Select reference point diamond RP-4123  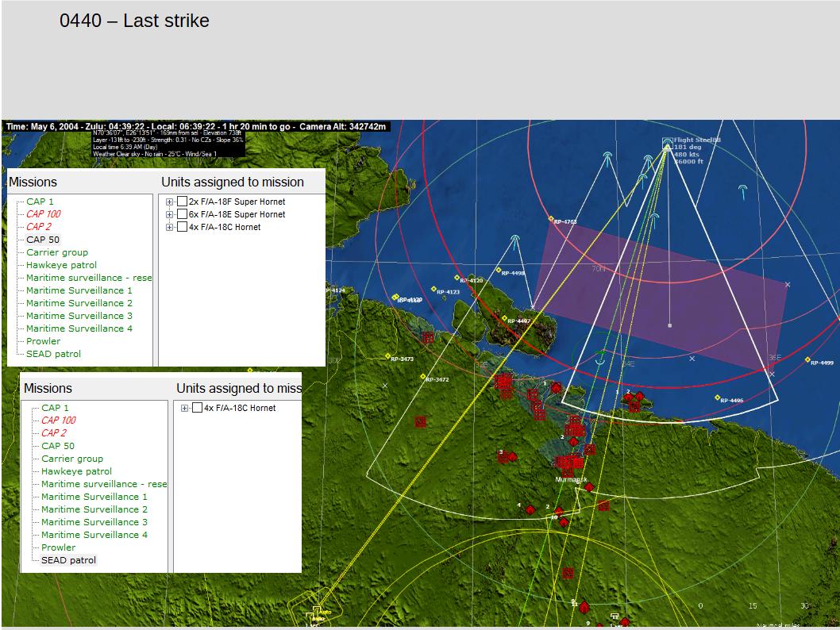tap(433, 289)
